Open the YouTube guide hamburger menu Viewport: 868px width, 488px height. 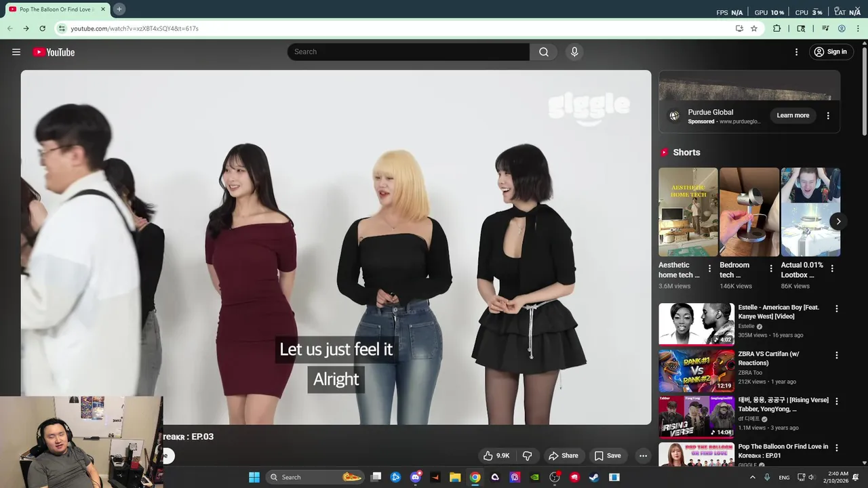(x=16, y=52)
